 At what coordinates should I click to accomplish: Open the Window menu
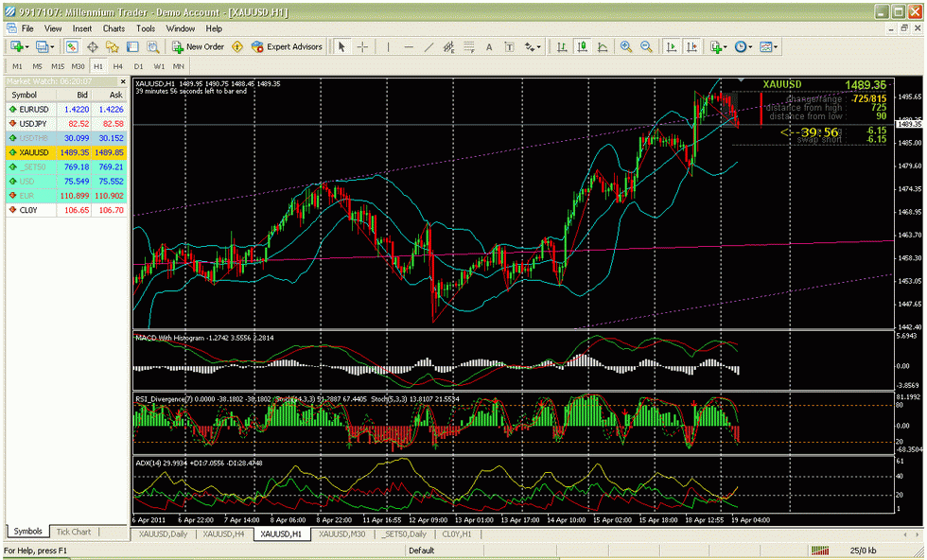click(x=181, y=28)
